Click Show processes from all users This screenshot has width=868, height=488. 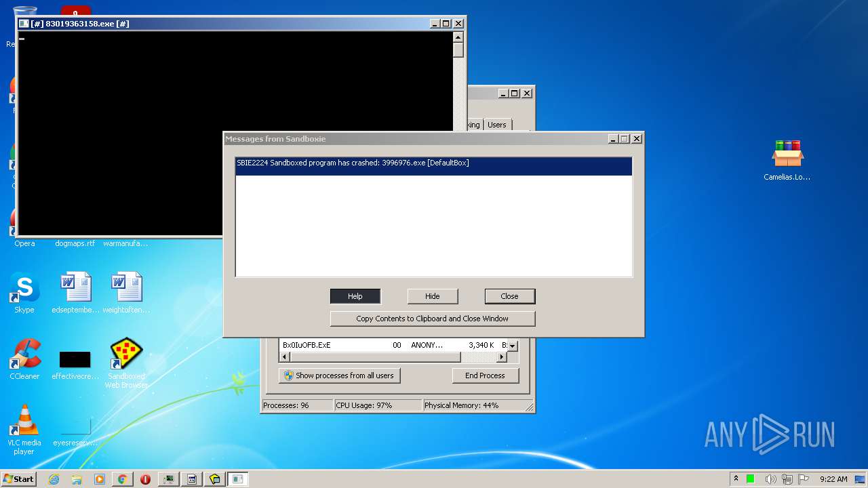[x=339, y=375]
